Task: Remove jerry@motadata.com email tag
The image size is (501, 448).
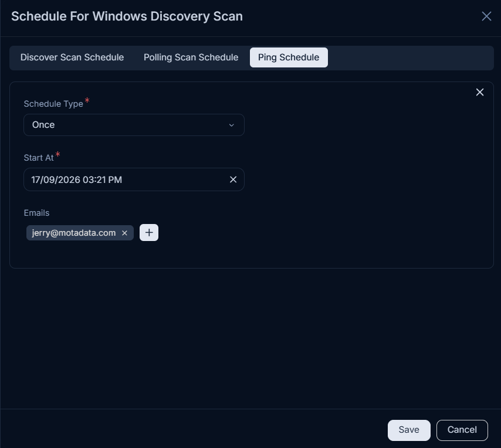Action: click(124, 233)
